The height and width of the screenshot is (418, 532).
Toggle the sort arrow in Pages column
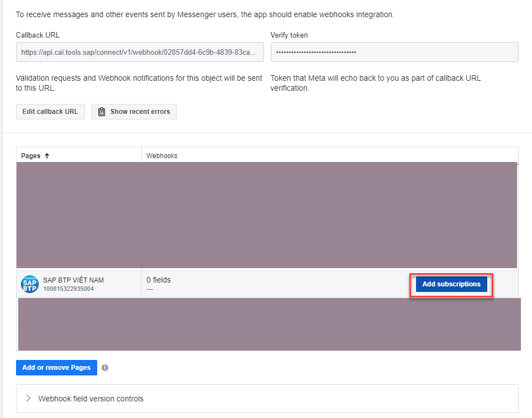coord(47,156)
